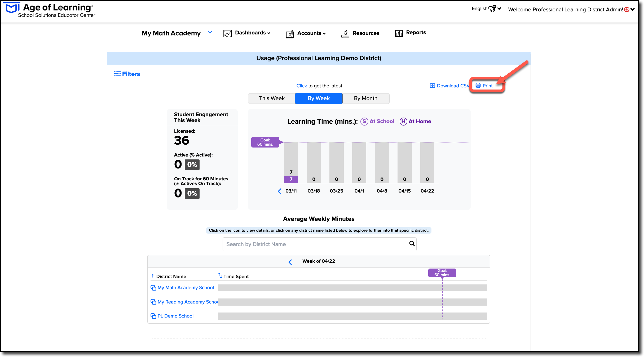Click details icon for My Reading Academy School
Screen dimensions: 644x357
[x=153, y=302]
